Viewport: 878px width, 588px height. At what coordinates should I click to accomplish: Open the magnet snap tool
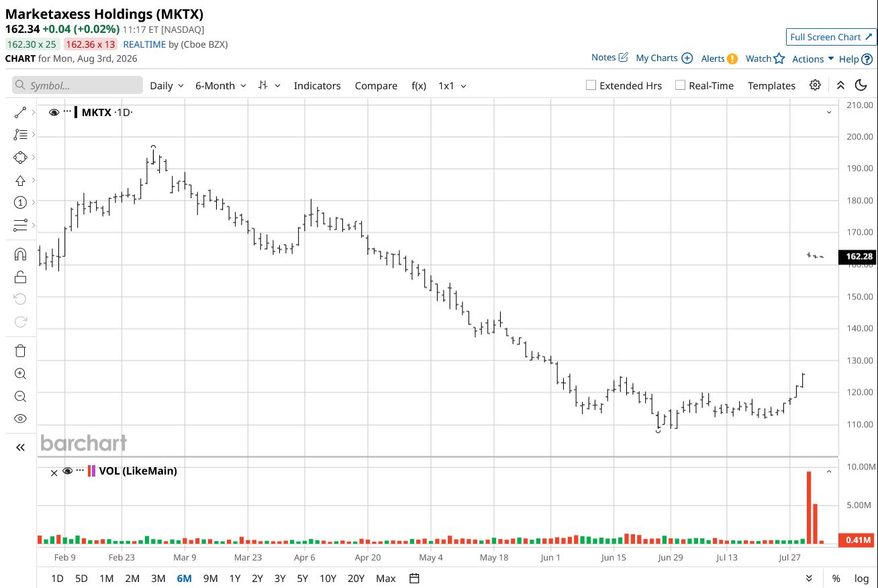click(20, 254)
